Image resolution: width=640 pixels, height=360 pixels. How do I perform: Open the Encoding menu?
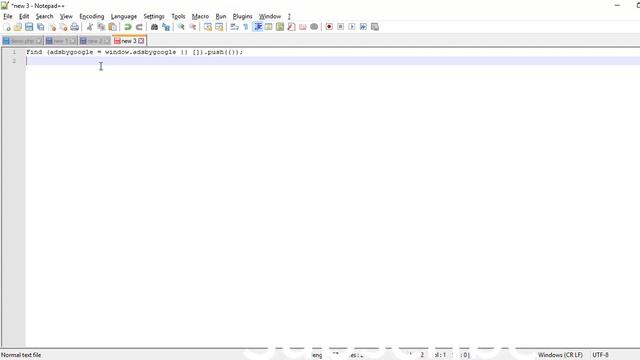92,16
